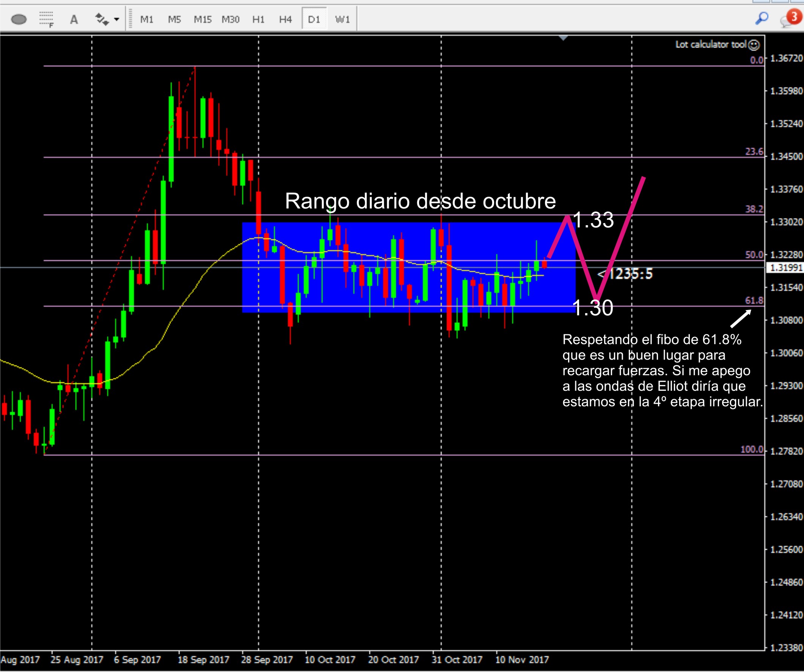Select the M30 timeframe

[231, 19]
